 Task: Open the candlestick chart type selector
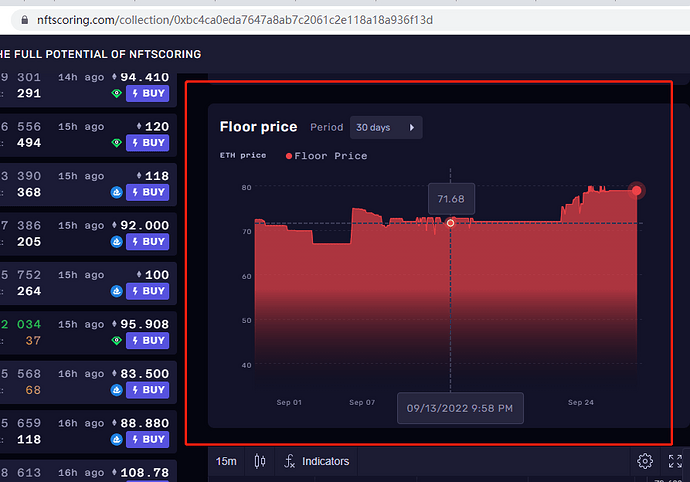[260, 461]
